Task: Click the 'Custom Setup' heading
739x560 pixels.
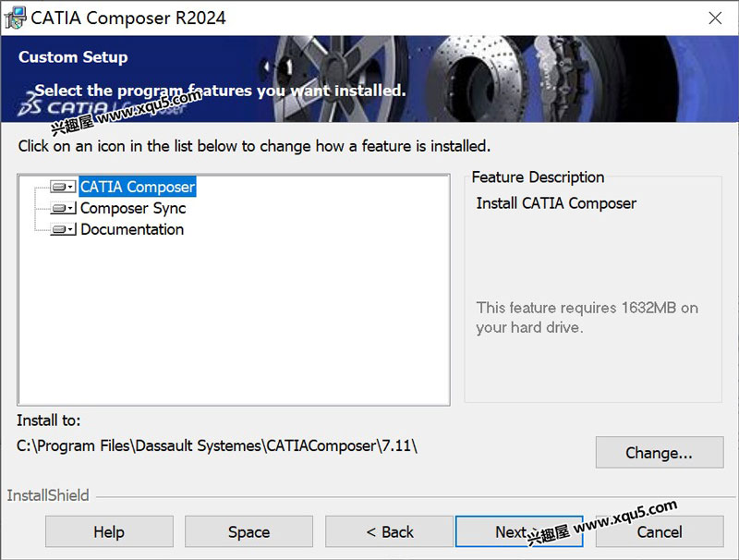Action: point(73,57)
